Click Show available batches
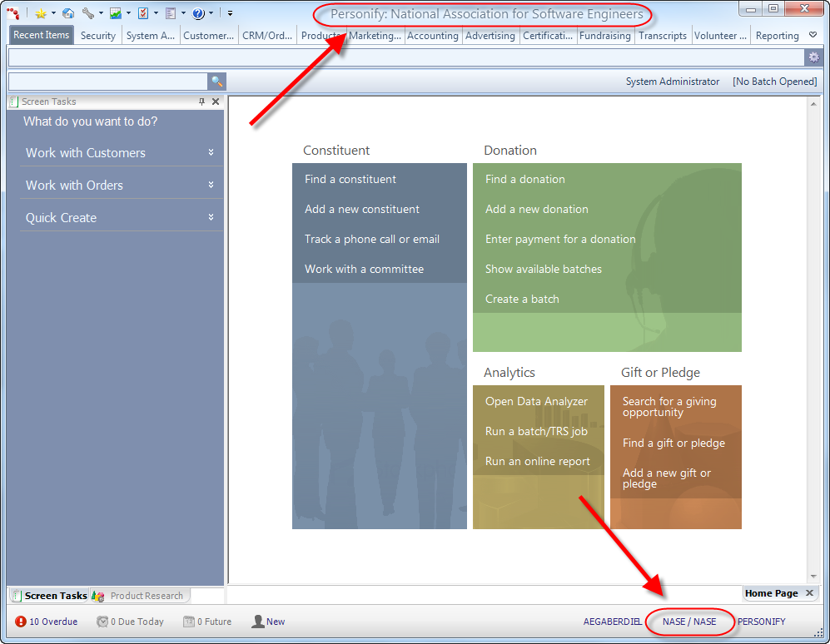The image size is (830, 644). 544,269
